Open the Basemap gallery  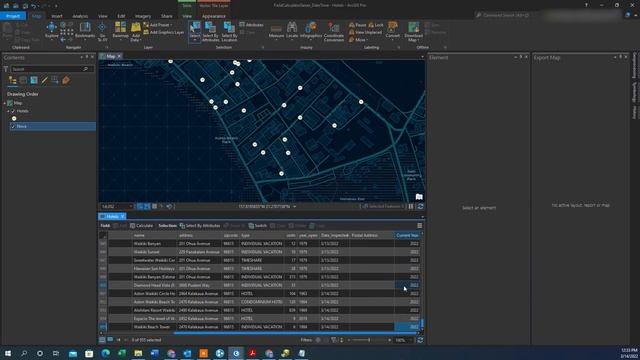pyautogui.click(x=120, y=31)
